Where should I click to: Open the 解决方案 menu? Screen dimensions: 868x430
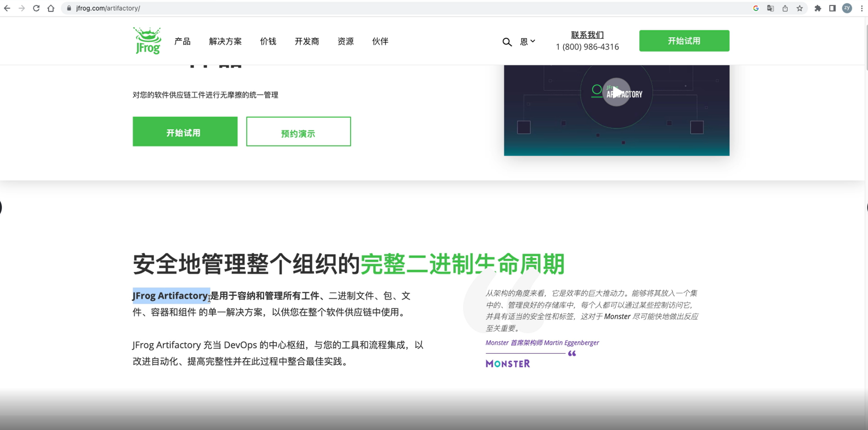coord(225,41)
